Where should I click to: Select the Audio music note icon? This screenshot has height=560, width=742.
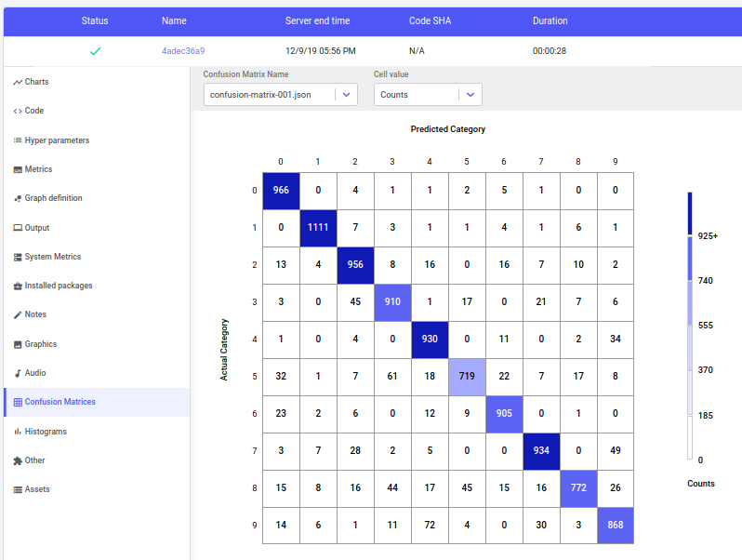pos(18,374)
